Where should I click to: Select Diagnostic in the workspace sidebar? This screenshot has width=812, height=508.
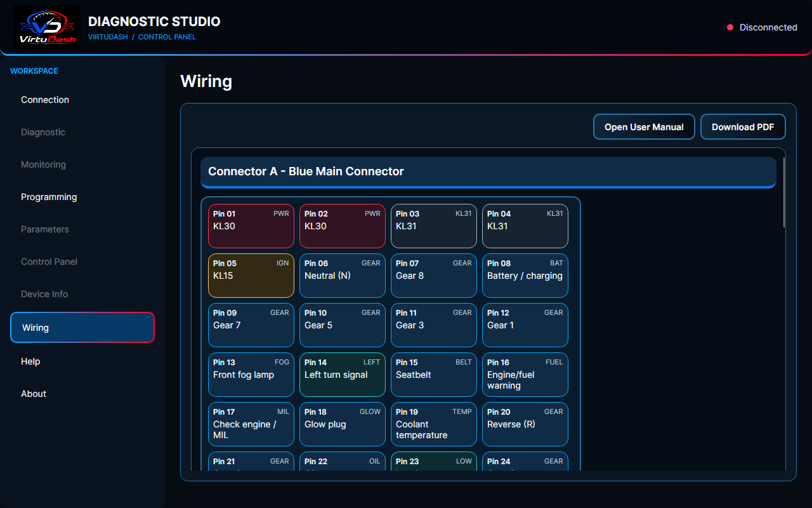[82, 132]
